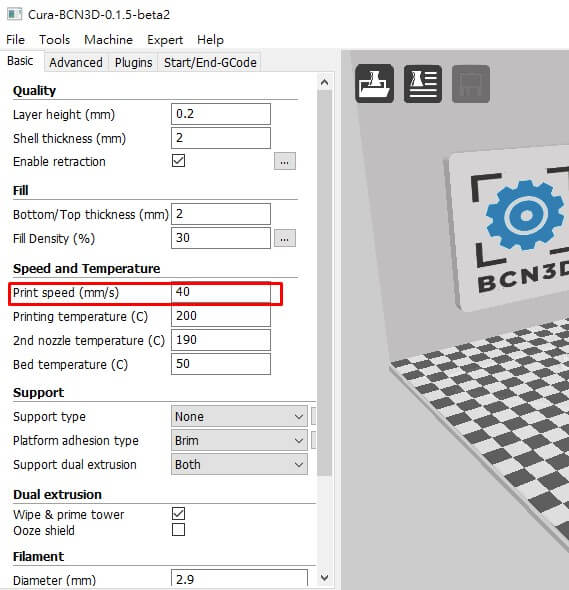The image size is (569, 590).
Task: Click the Print speed input field
Action: (221, 292)
